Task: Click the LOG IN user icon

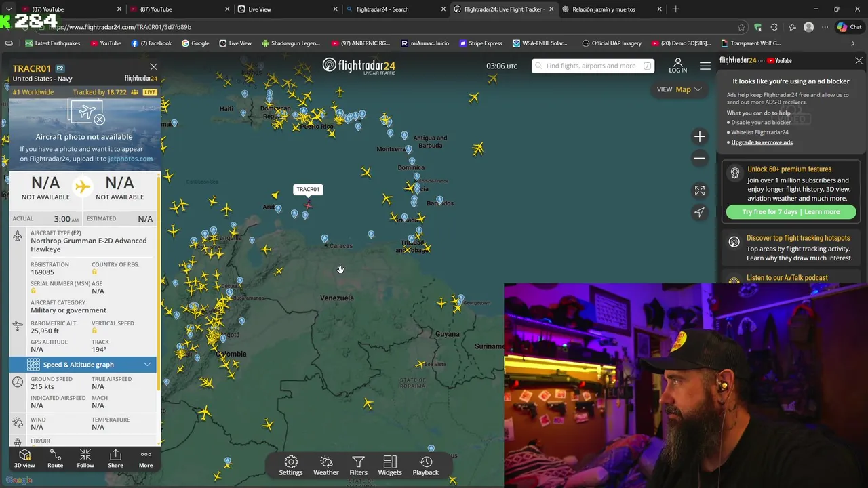Action: coord(677,66)
